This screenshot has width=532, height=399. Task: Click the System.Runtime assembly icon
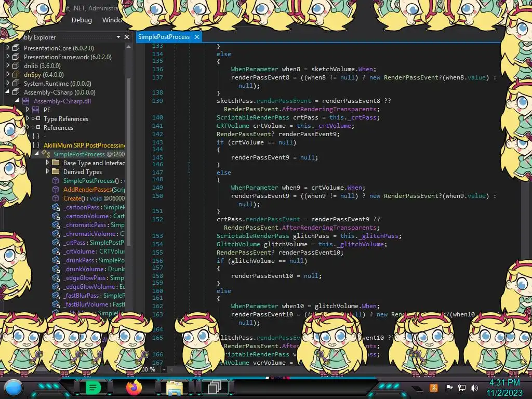(x=16, y=83)
